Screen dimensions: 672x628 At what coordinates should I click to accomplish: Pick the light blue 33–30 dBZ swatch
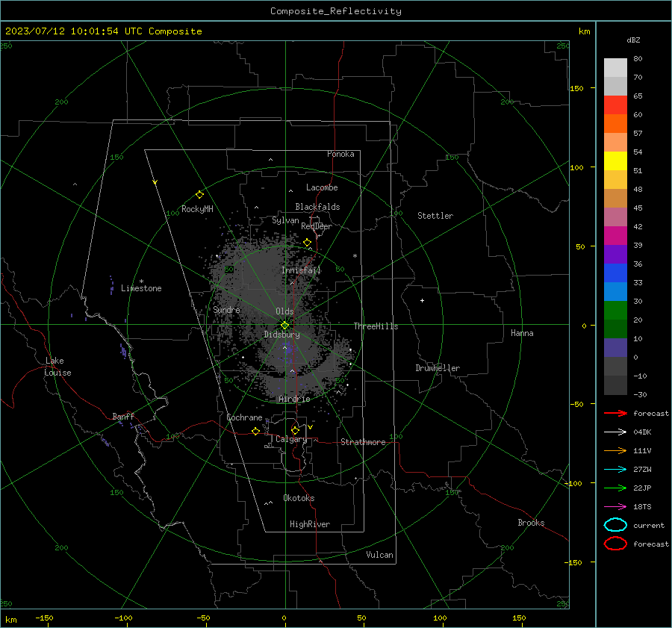click(615, 292)
